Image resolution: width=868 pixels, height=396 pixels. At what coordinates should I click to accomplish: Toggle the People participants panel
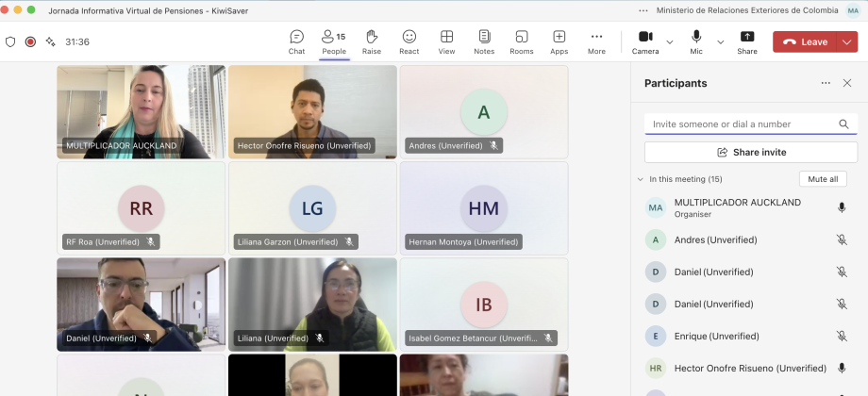(x=334, y=42)
